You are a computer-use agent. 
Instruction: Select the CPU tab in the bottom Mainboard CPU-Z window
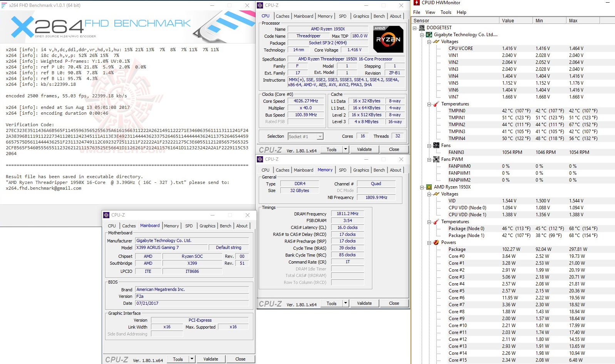click(x=112, y=226)
